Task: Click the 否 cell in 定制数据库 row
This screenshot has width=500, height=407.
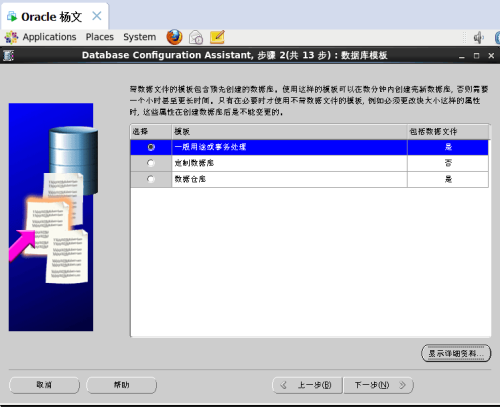Action: pyautogui.click(x=448, y=163)
